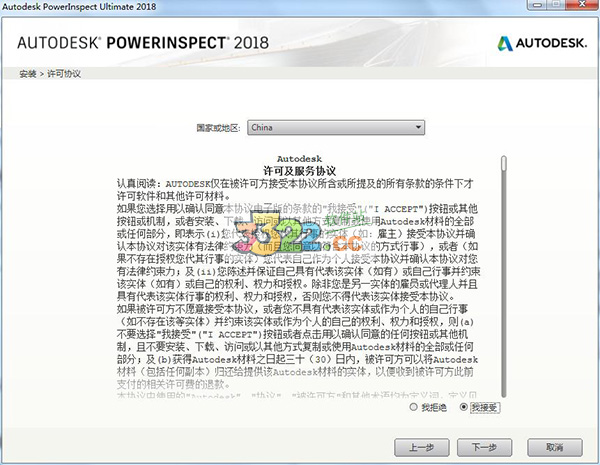This screenshot has height=465, width=600.
Task: Click the license agreement scrollbar thumb
Action: tap(504, 163)
